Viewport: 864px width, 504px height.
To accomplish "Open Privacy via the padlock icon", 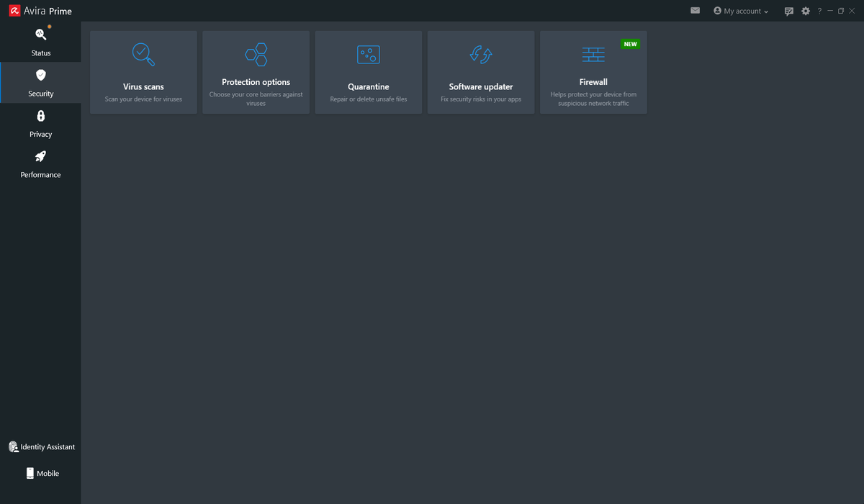I will (40, 115).
